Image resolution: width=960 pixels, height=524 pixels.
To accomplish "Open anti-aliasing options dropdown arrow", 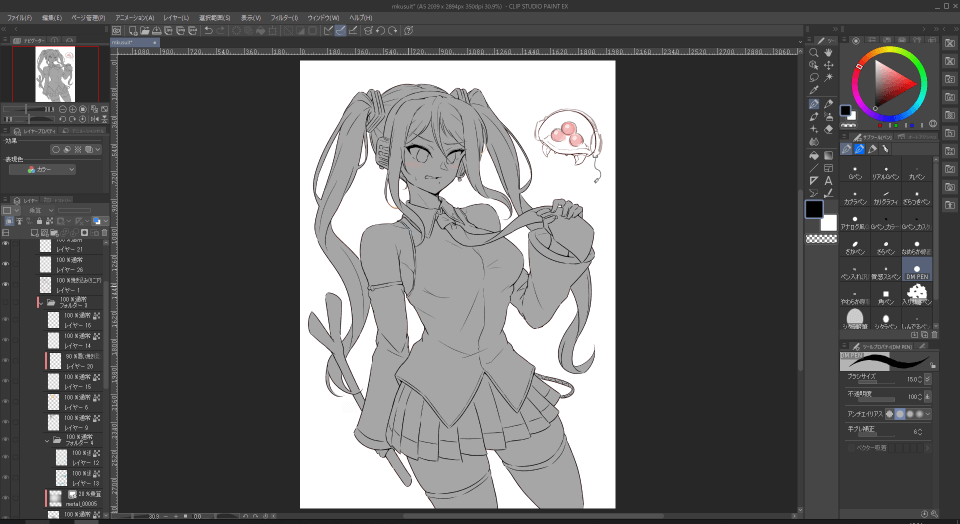I will pos(928,414).
